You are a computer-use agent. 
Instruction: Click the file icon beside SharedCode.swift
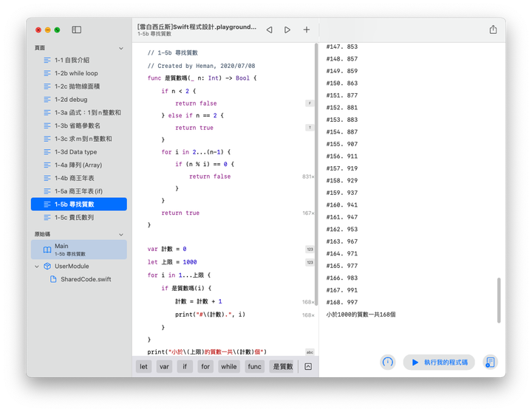[x=53, y=279]
